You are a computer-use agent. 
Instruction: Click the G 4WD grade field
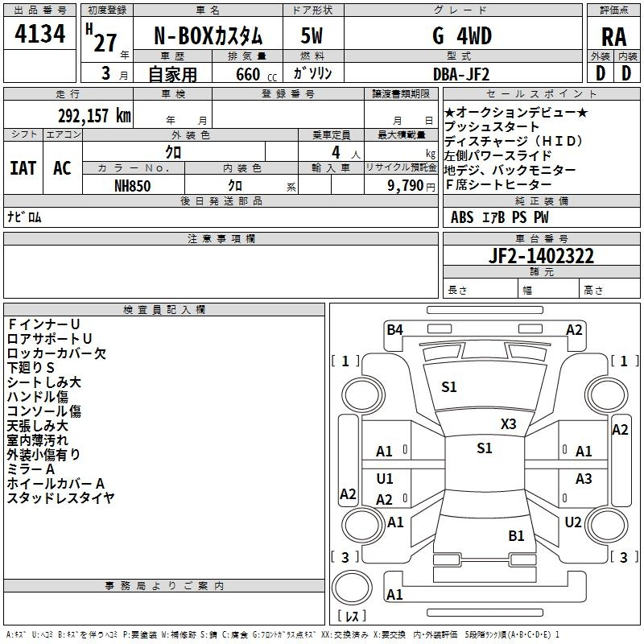click(x=461, y=36)
